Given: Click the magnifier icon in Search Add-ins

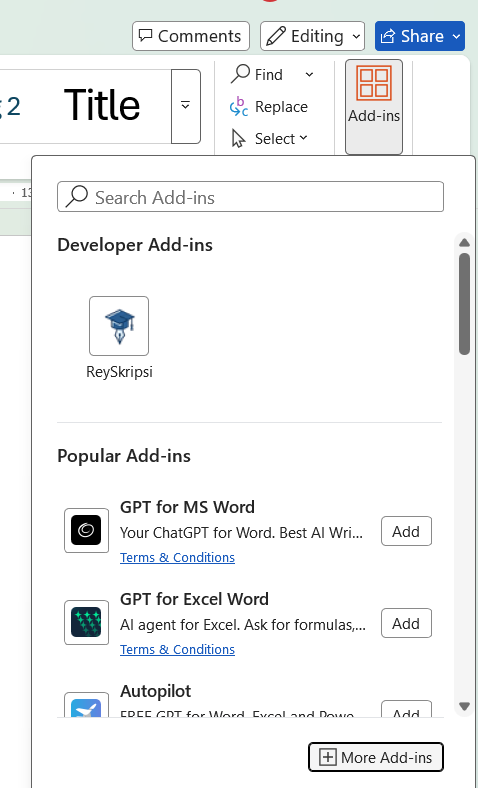Looking at the screenshot, I should coord(77,196).
